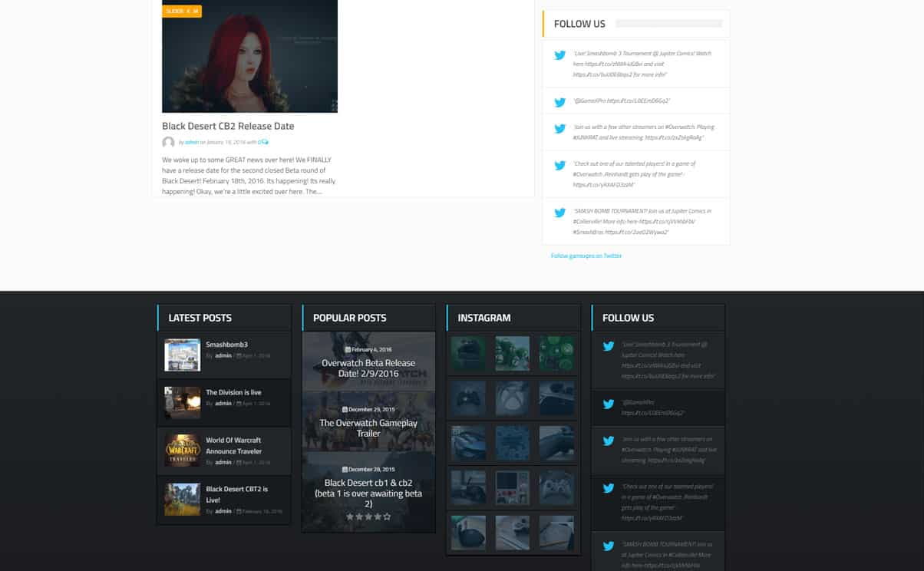Click admin author under Smashbomb3
This screenshot has height=571, width=924.
(x=223, y=356)
